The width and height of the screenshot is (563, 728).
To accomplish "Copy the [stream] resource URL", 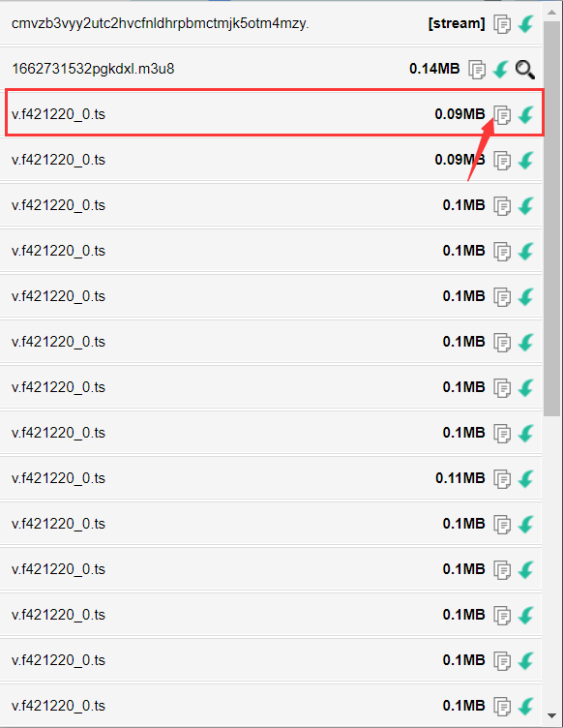I will click(502, 24).
